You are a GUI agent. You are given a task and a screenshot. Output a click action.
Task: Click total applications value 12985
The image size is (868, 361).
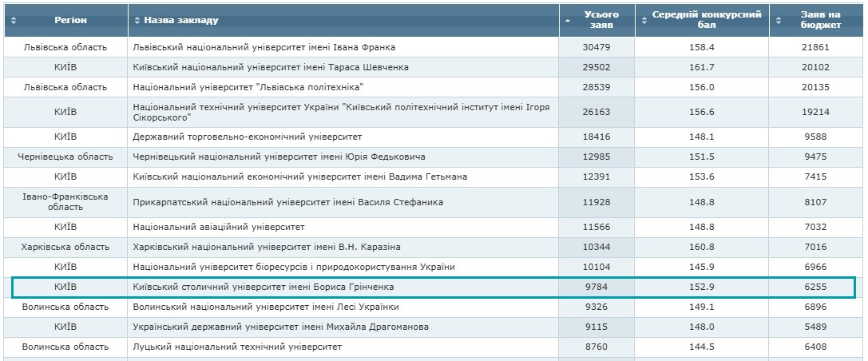(597, 157)
